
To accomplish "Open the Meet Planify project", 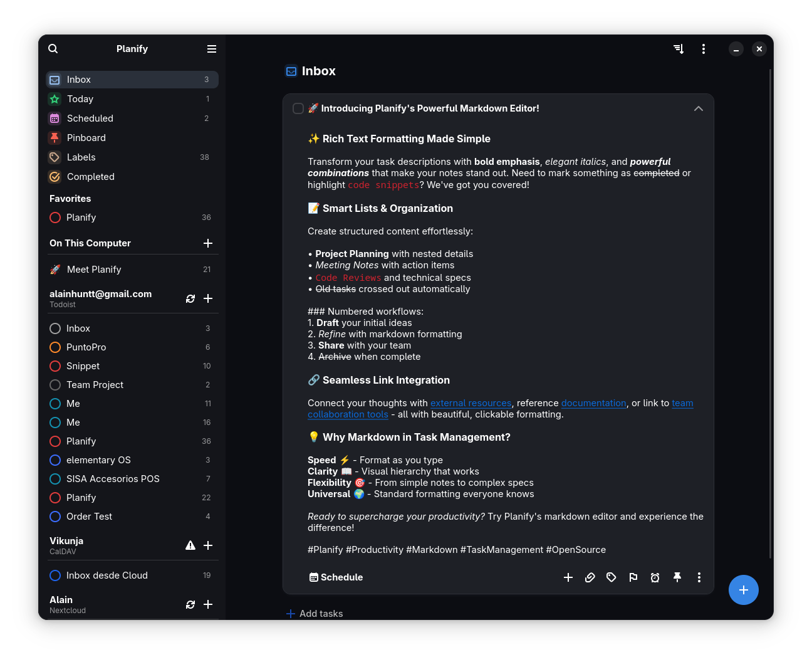I will click(x=132, y=270).
